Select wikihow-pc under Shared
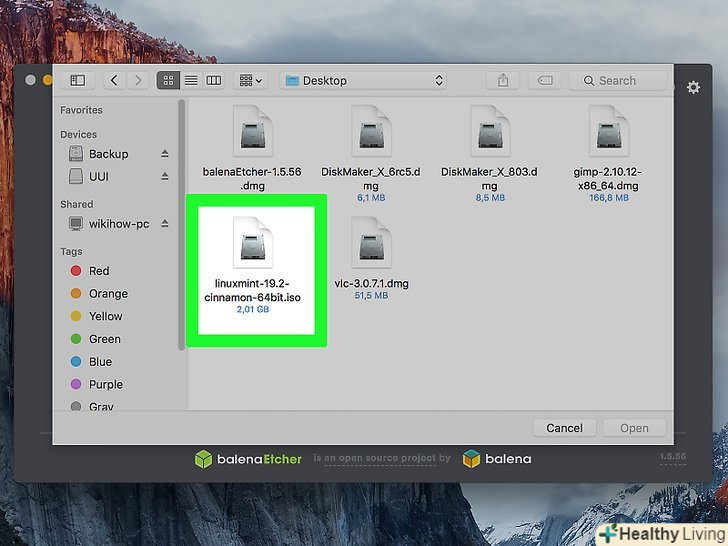This screenshot has width=728, height=546. (x=118, y=224)
